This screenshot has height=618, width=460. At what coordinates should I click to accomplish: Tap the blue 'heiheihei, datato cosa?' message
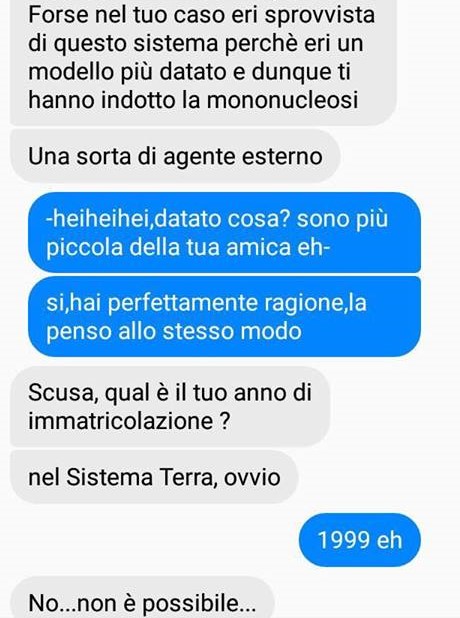point(224,233)
